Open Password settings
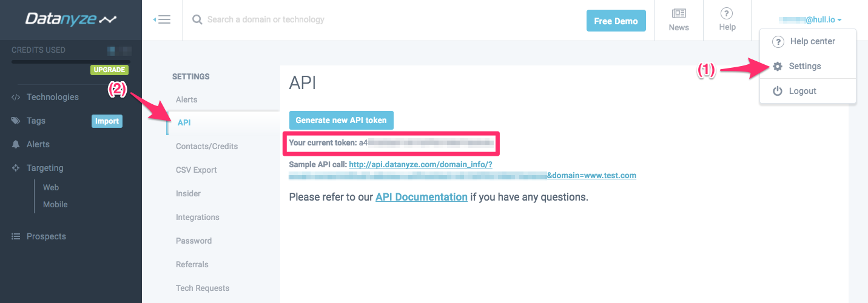Image resolution: width=868 pixels, height=303 pixels. (193, 241)
